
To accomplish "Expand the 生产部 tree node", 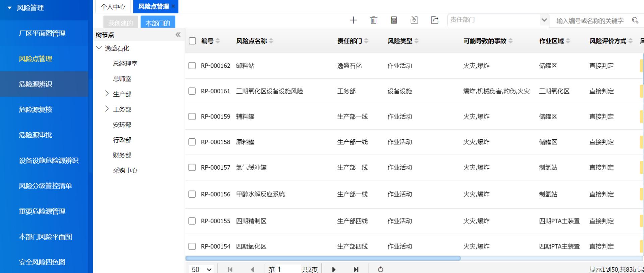I will point(107,94).
